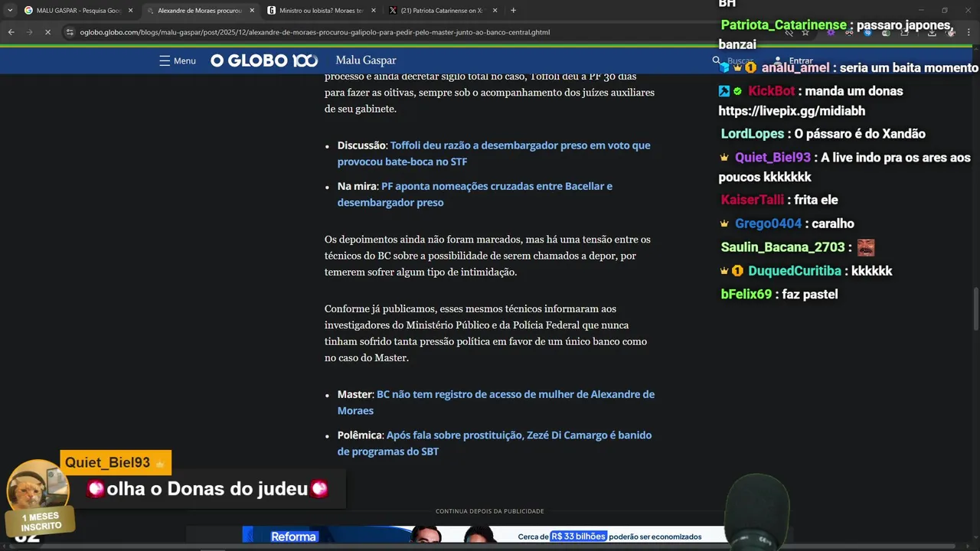Bookmark this page with the star icon
The height and width of the screenshot is (551, 980).
[805, 32]
